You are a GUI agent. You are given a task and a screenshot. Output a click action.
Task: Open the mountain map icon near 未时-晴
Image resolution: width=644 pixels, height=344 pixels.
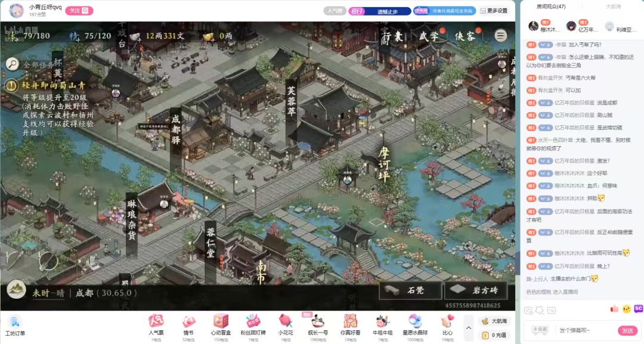click(x=17, y=290)
